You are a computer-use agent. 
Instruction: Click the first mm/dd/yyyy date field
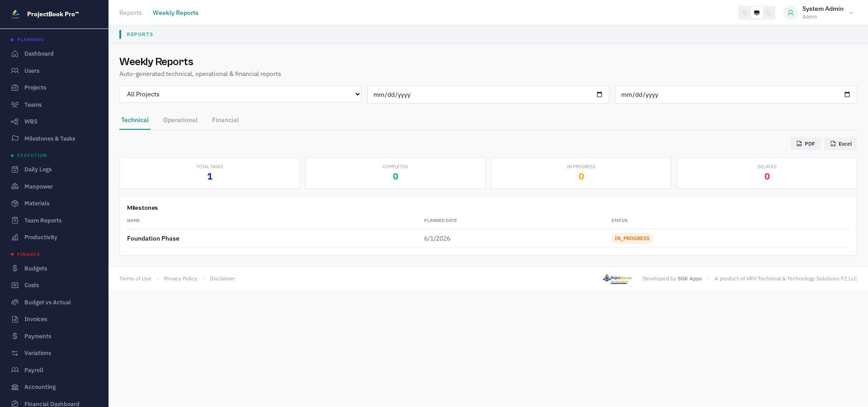(488, 95)
